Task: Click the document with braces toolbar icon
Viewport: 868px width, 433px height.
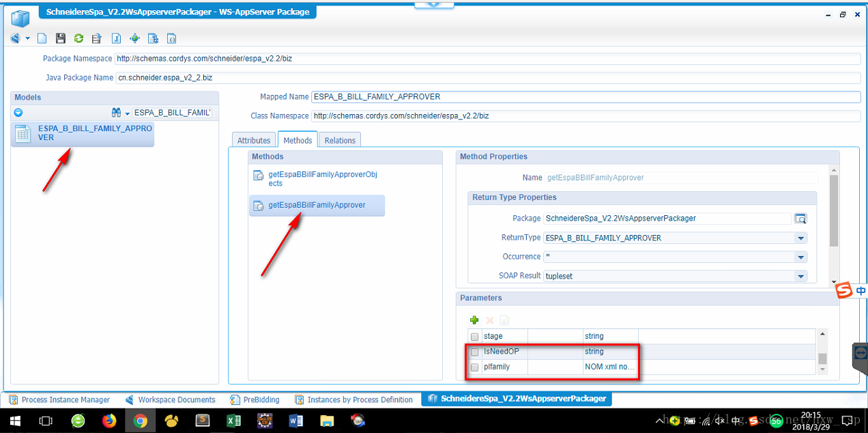Action: 172,38
